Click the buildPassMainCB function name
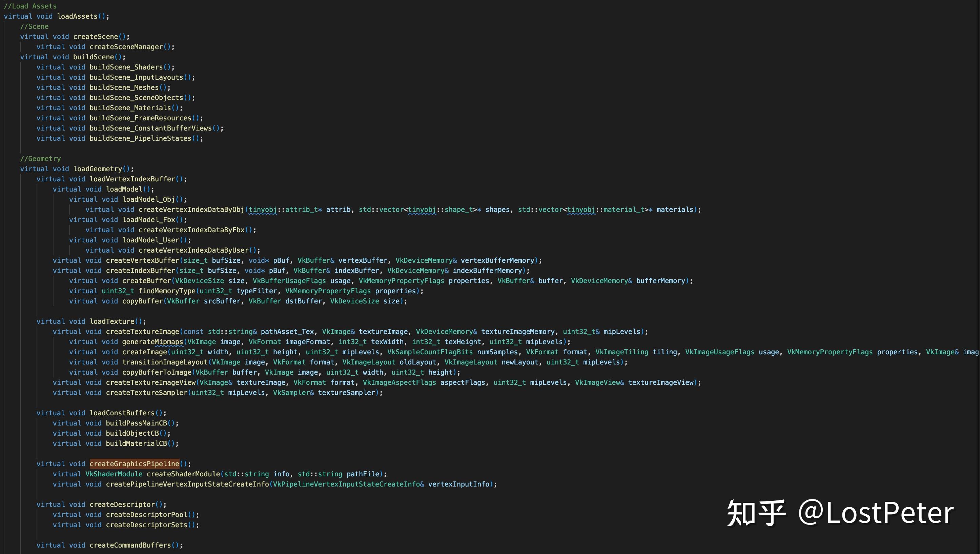Image resolution: width=980 pixels, height=554 pixels. coord(136,423)
